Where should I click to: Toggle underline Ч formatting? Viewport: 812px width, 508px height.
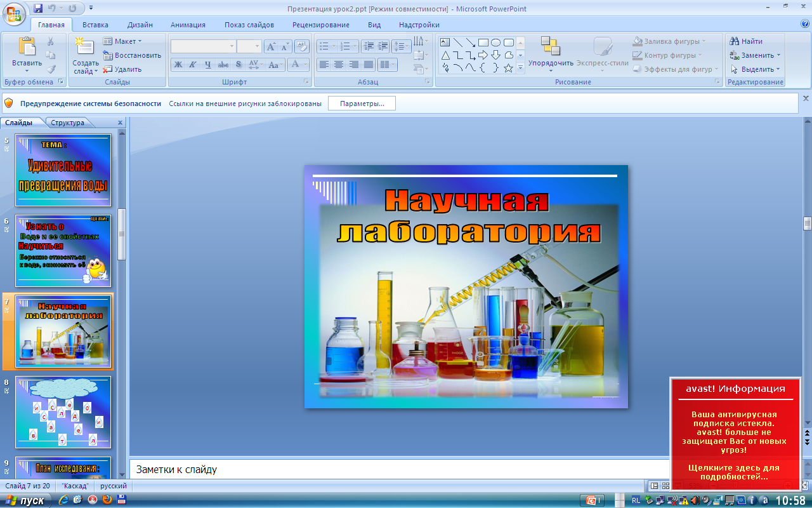pos(207,64)
